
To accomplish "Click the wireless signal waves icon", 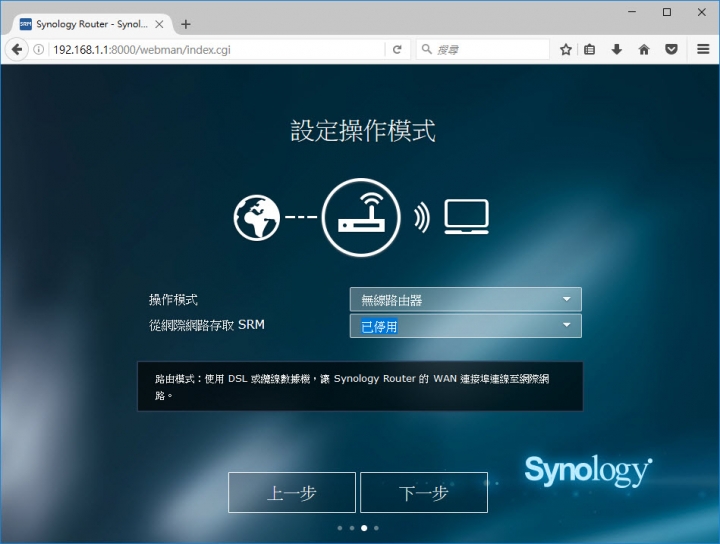I will (422, 217).
